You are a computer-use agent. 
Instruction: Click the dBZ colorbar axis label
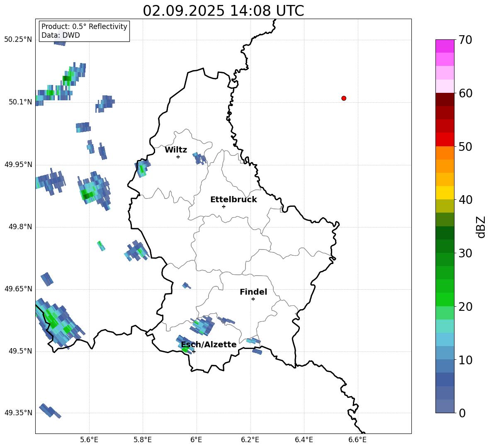(x=481, y=227)
